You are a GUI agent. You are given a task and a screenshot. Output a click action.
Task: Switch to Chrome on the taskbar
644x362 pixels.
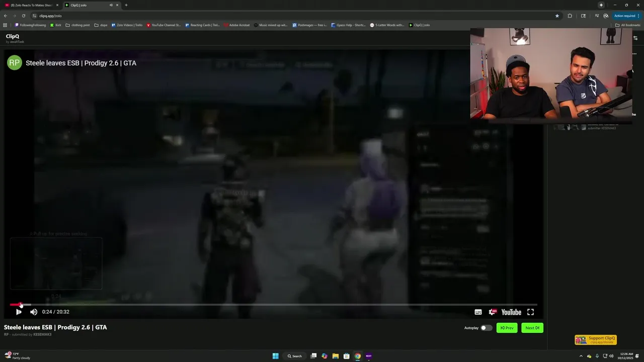click(358, 356)
